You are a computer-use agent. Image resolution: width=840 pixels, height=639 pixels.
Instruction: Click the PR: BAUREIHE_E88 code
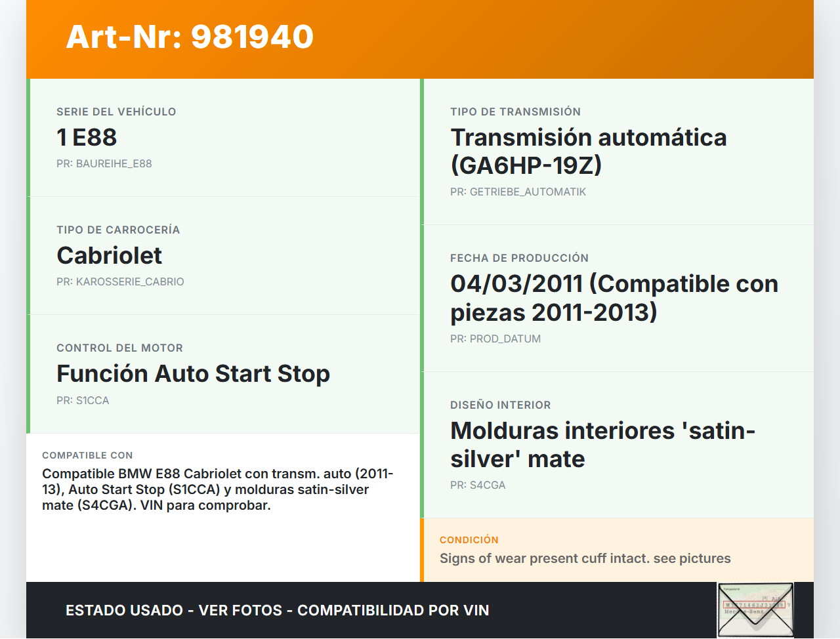(x=104, y=163)
